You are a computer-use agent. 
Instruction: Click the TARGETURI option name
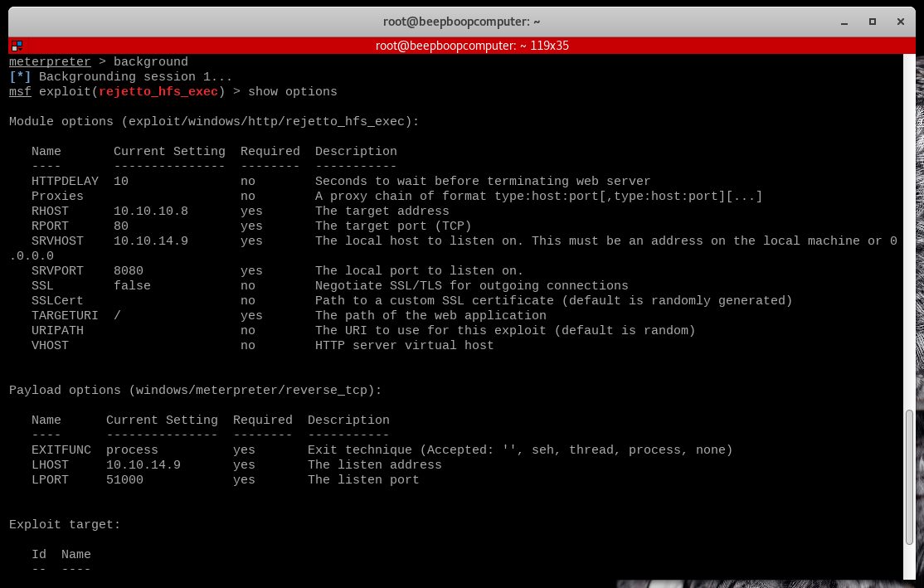[65, 315]
